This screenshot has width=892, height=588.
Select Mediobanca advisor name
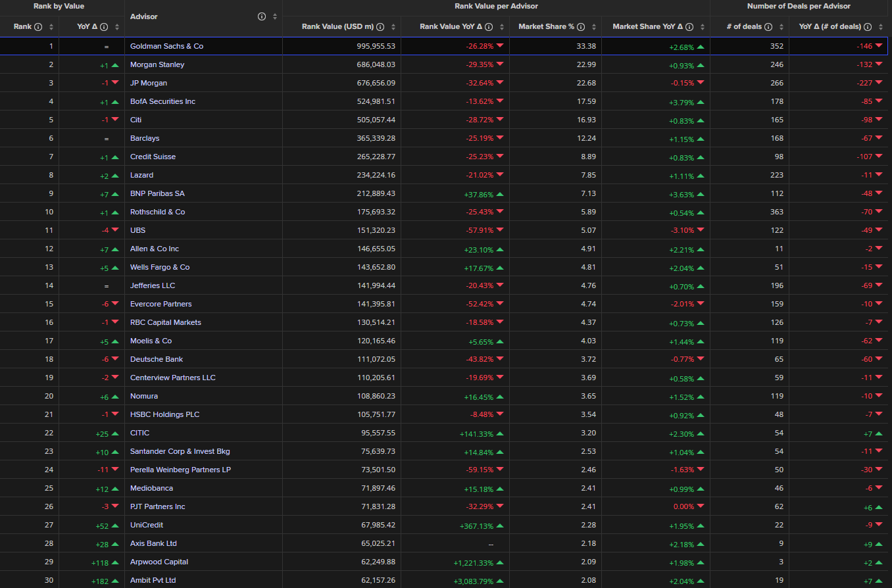click(x=151, y=488)
